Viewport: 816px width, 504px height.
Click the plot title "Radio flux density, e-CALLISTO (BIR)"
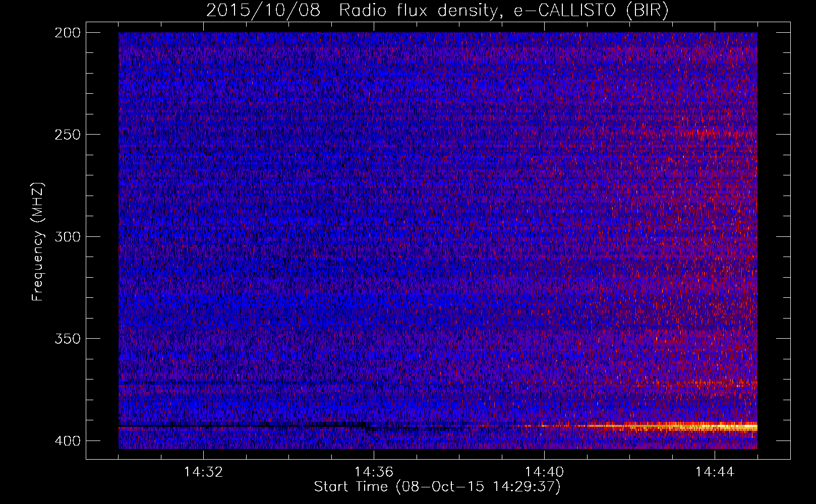(x=504, y=11)
